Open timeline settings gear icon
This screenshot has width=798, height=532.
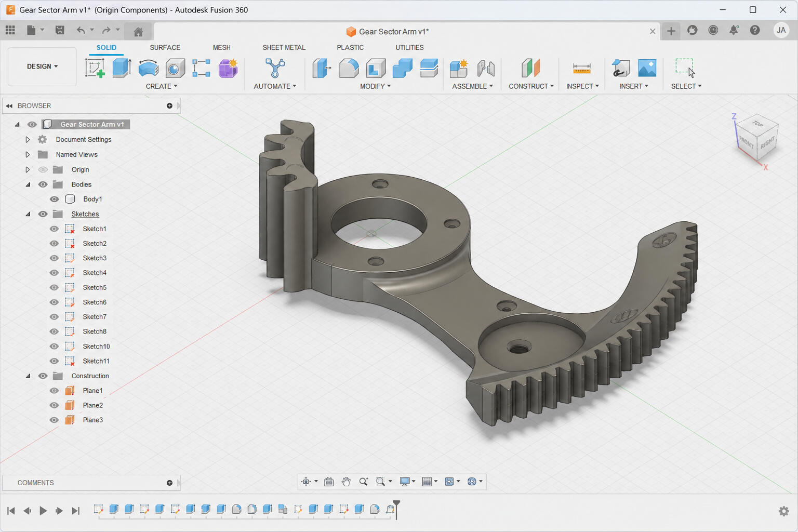784,511
